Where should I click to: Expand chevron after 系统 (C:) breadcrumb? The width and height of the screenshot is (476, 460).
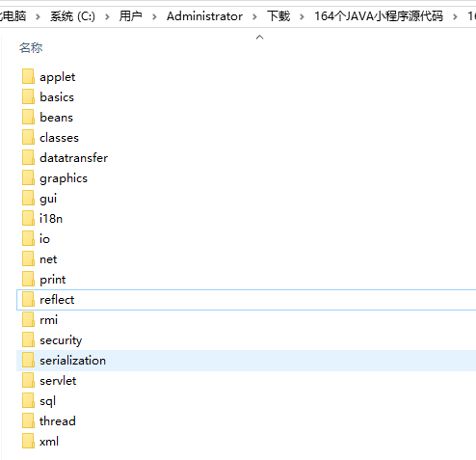(107, 16)
